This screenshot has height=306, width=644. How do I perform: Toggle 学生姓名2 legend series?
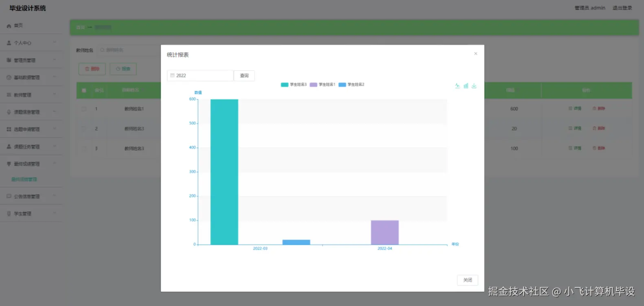coord(352,85)
